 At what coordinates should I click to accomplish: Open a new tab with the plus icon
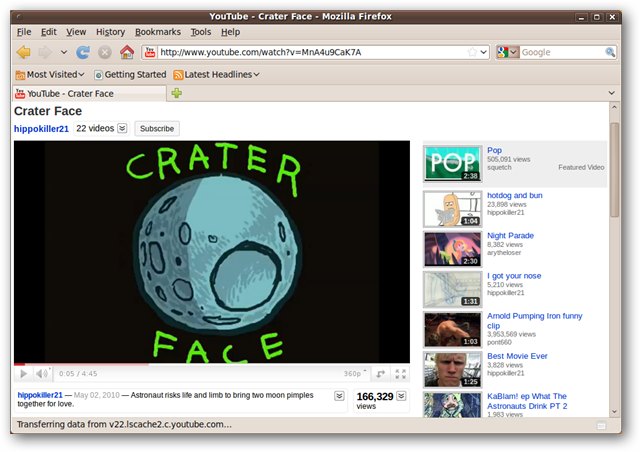[x=177, y=93]
